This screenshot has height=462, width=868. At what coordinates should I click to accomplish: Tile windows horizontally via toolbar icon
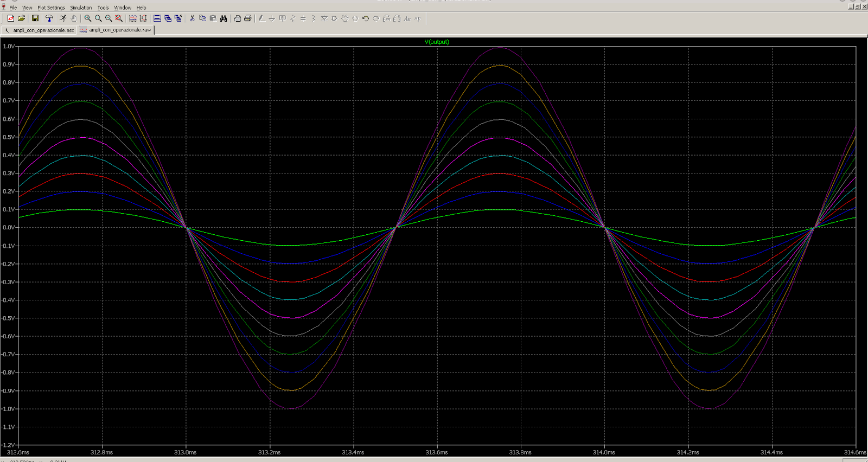tap(157, 18)
